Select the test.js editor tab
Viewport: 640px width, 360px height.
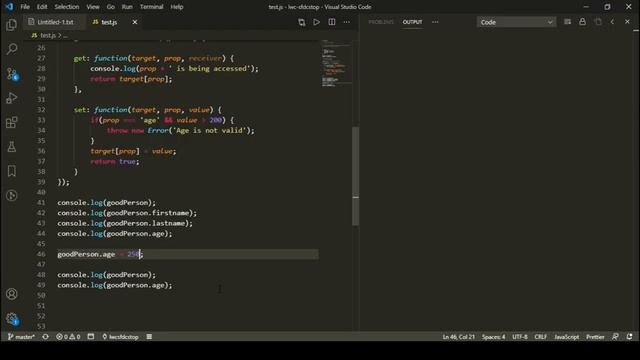(x=109, y=22)
